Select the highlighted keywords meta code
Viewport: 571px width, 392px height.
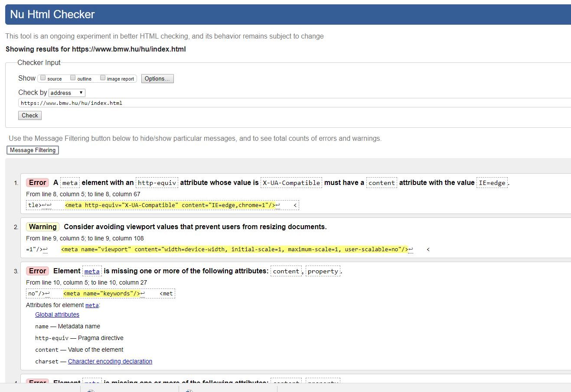(x=102, y=294)
